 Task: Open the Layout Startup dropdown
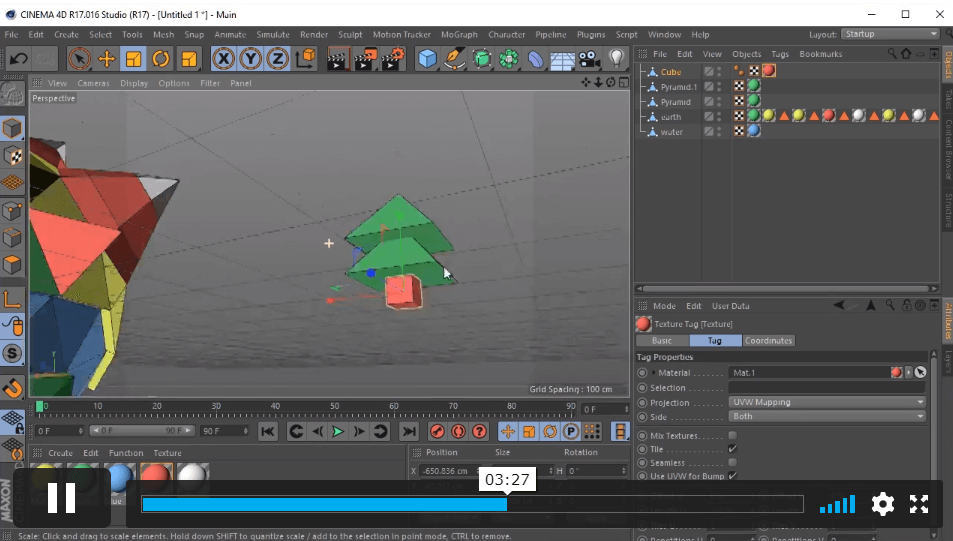[x=890, y=34]
